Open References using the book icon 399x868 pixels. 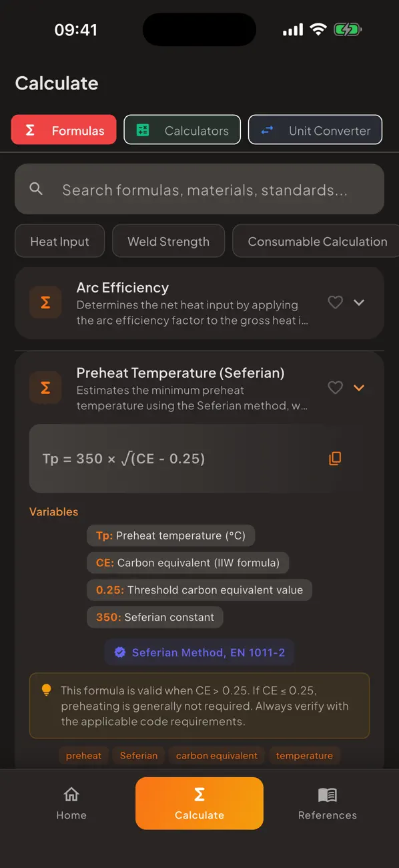[x=327, y=795]
